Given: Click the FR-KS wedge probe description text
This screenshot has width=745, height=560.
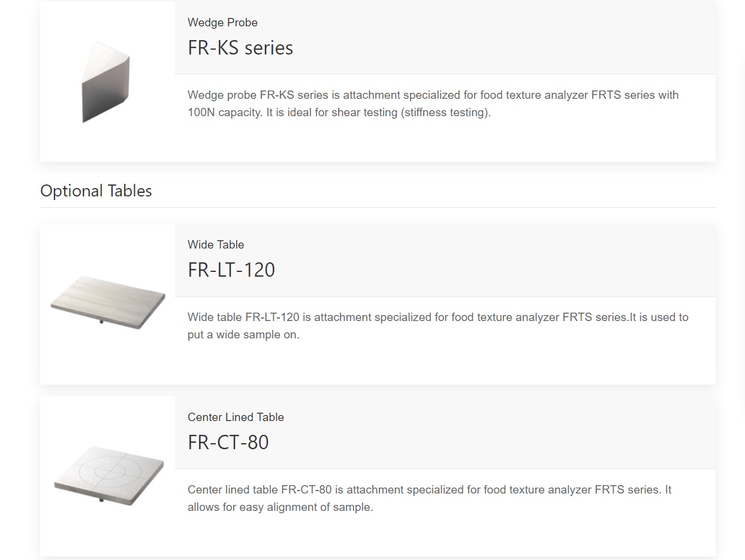Looking at the screenshot, I should [433, 104].
